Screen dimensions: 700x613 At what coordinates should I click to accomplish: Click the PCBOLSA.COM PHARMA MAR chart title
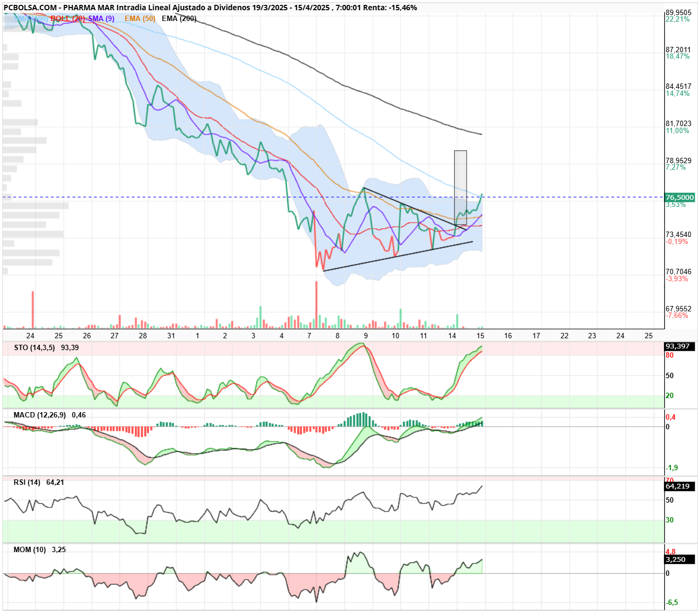click(211, 8)
